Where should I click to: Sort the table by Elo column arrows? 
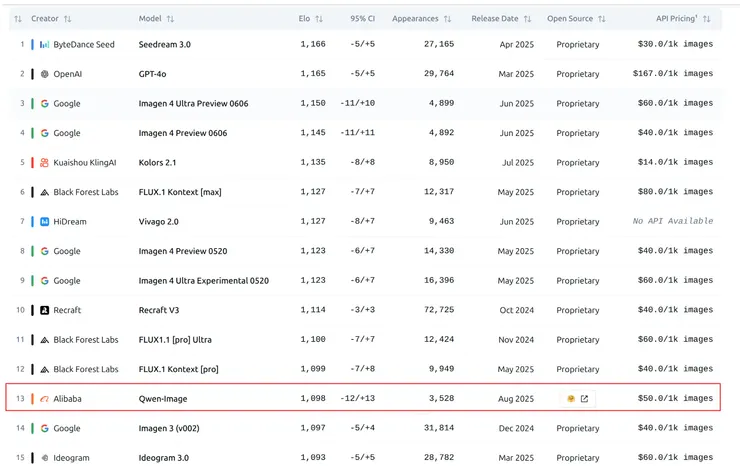click(x=319, y=18)
